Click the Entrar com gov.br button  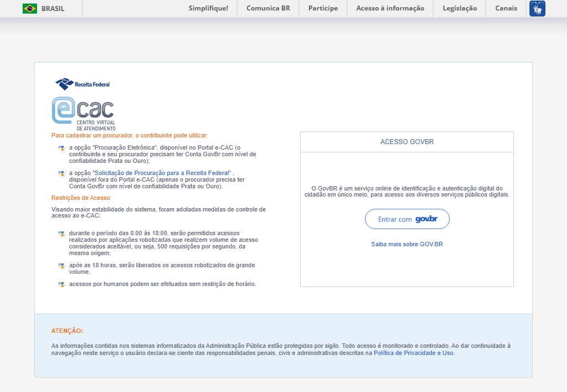pyautogui.click(x=407, y=219)
